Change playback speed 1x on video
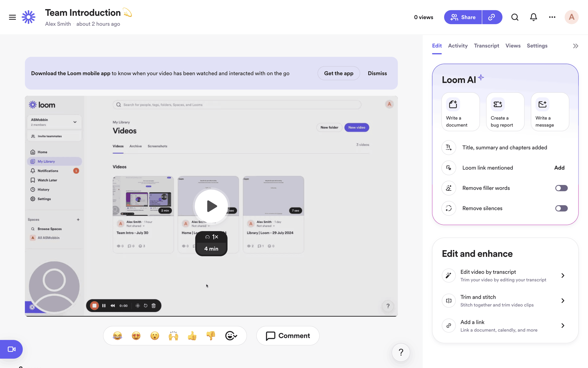The height and width of the screenshot is (368, 588). pos(211,237)
